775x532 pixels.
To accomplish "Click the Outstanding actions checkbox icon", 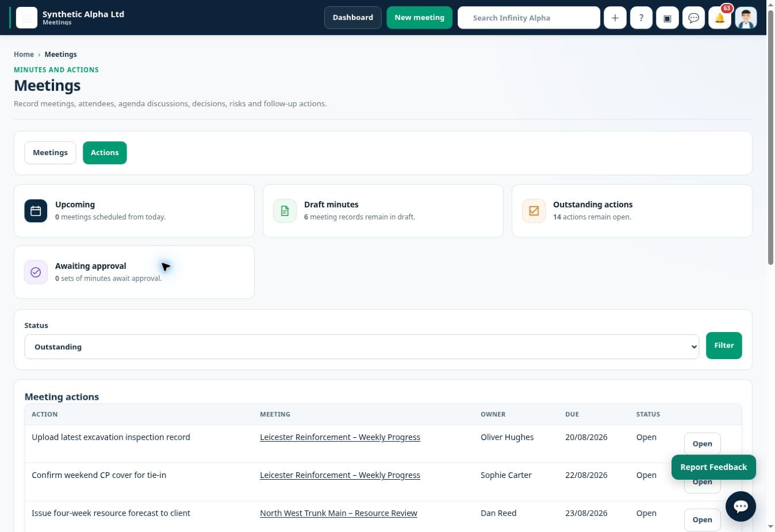I will pos(534,211).
